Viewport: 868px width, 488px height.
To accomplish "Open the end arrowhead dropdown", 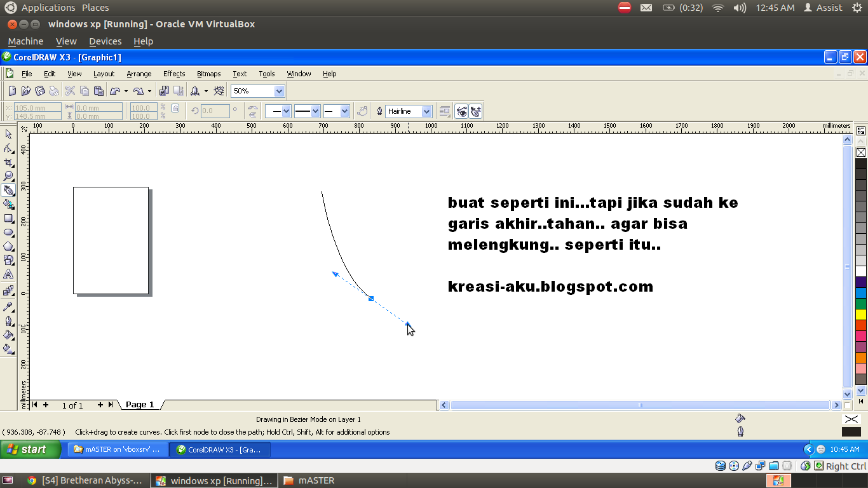I will point(344,111).
